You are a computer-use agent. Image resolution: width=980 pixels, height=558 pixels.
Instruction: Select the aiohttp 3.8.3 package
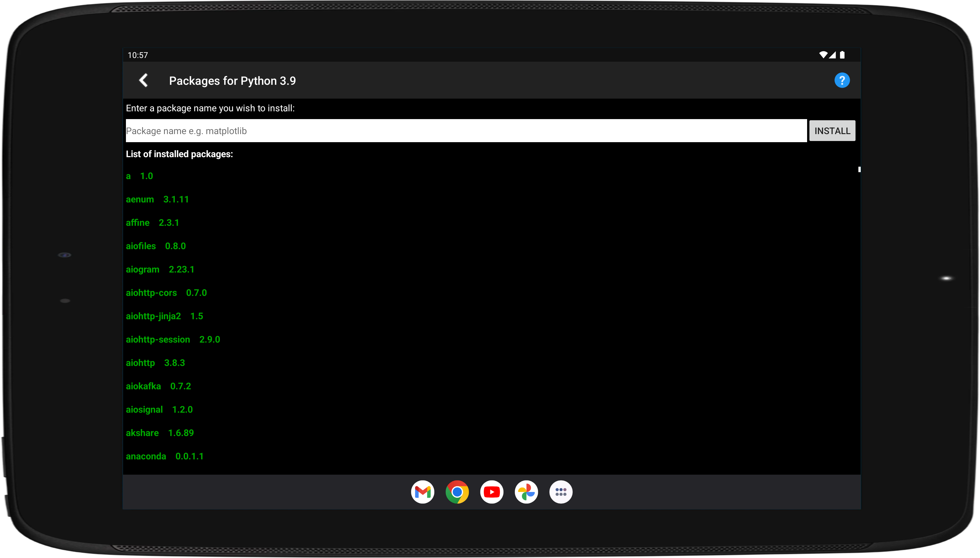click(156, 363)
